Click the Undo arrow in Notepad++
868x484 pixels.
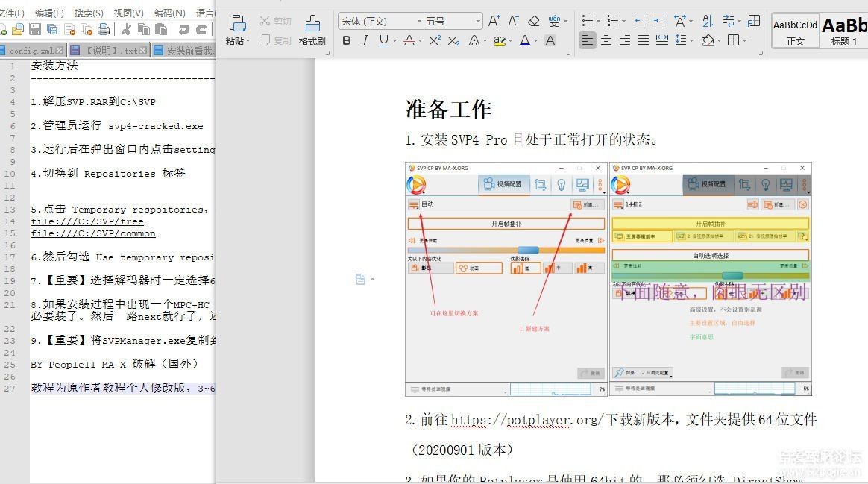point(183,29)
